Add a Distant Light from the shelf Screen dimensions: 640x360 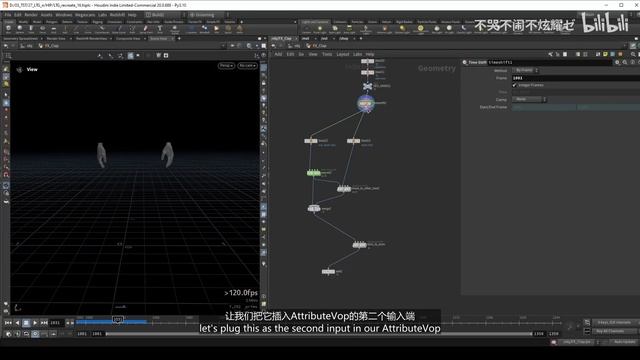[x=402, y=29]
